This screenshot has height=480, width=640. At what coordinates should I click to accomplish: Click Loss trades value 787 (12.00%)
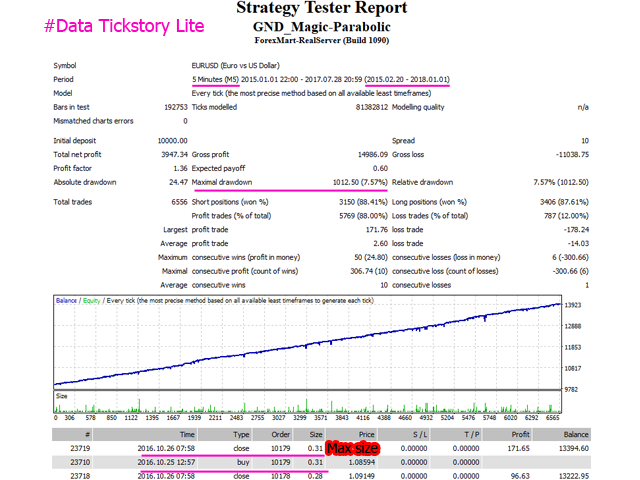566,216
